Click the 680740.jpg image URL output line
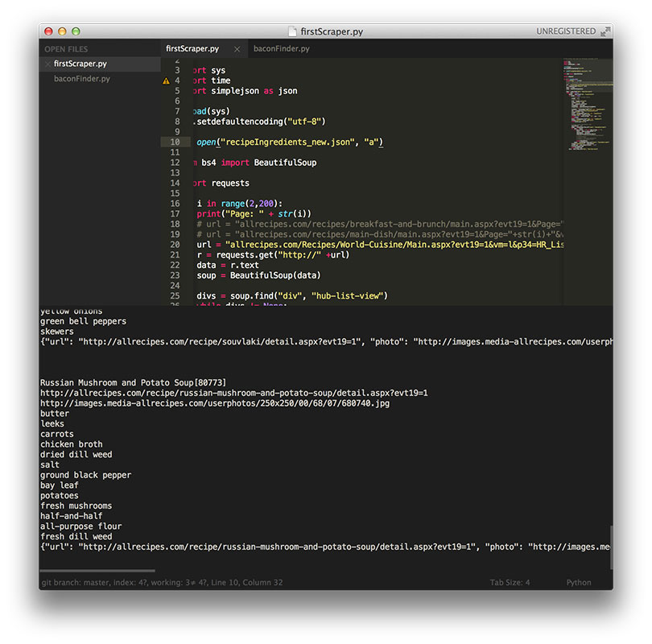 [x=215, y=403]
